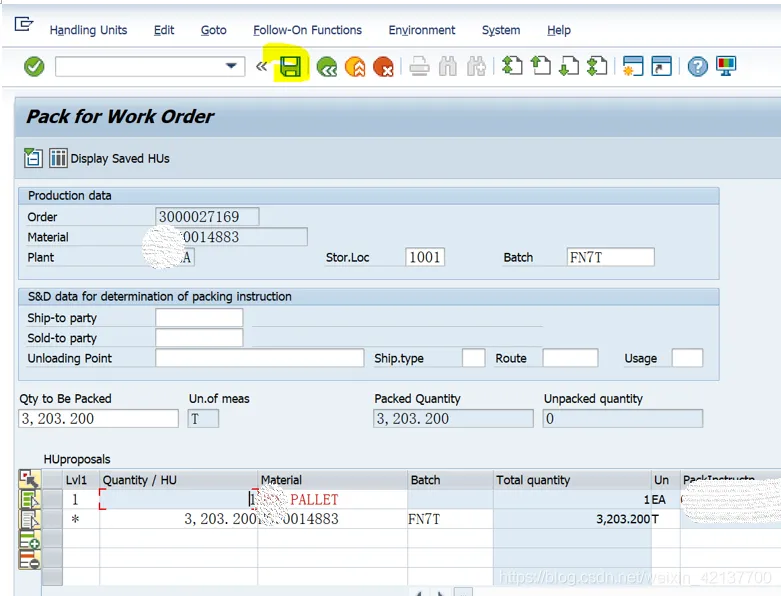
Task: Exit with the orange up-arrow icon
Action: coord(355,66)
